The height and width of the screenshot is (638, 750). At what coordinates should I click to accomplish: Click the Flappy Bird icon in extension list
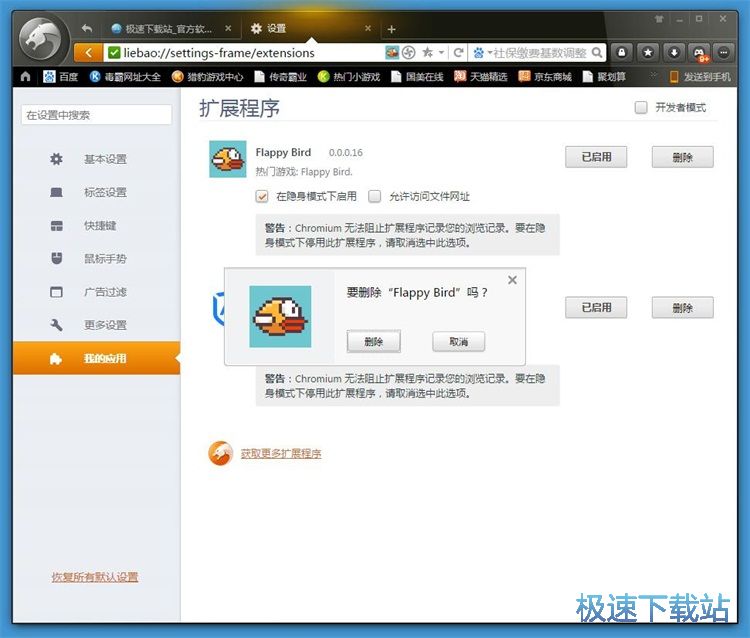click(228, 159)
